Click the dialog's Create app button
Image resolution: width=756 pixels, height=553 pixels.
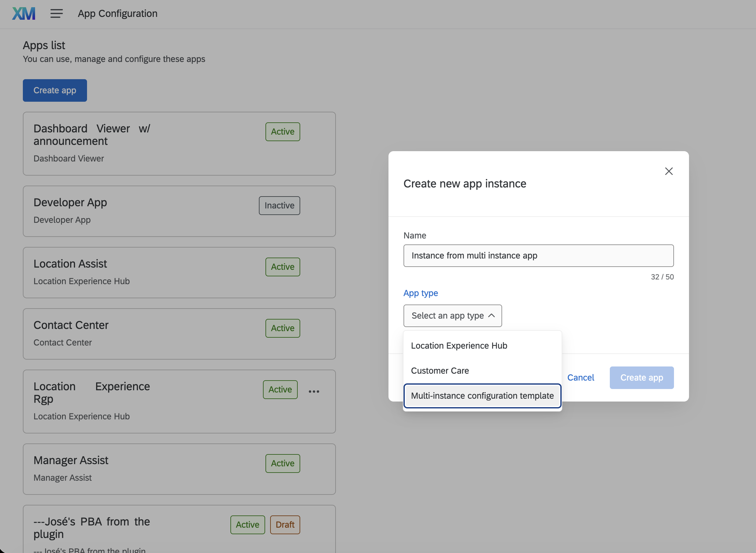(641, 378)
